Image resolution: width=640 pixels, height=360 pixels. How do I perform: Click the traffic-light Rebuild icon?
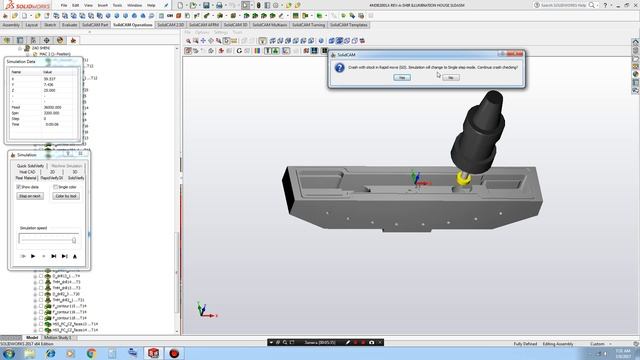click(258, 5)
